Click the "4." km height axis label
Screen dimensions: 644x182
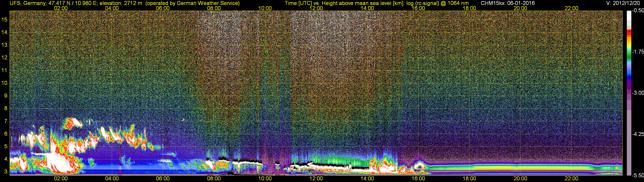tap(6, 159)
